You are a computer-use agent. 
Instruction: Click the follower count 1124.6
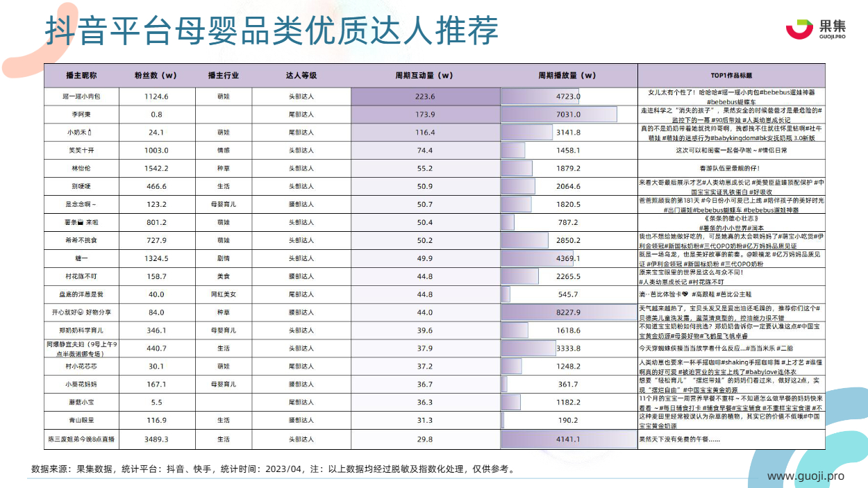(x=156, y=96)
